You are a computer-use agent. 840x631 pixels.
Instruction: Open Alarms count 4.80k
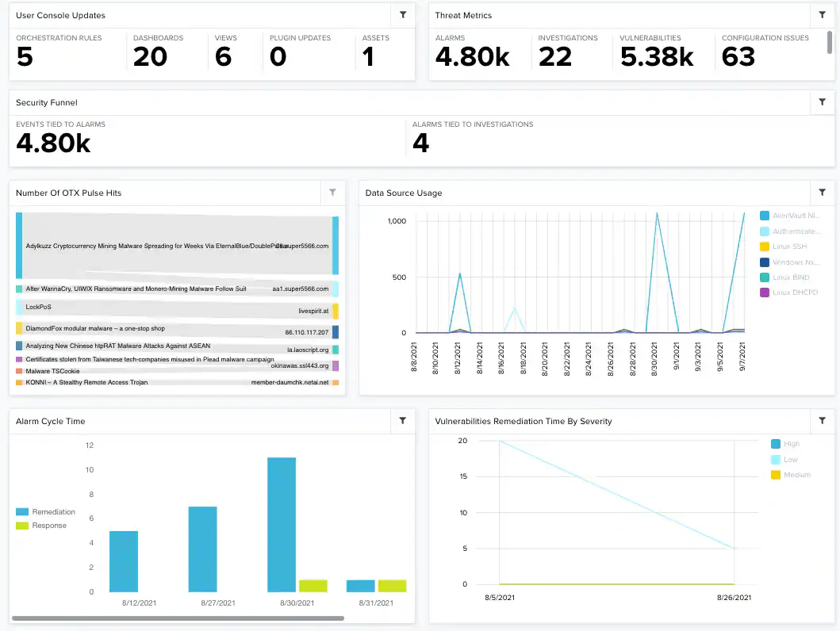(x=473, y=57)
